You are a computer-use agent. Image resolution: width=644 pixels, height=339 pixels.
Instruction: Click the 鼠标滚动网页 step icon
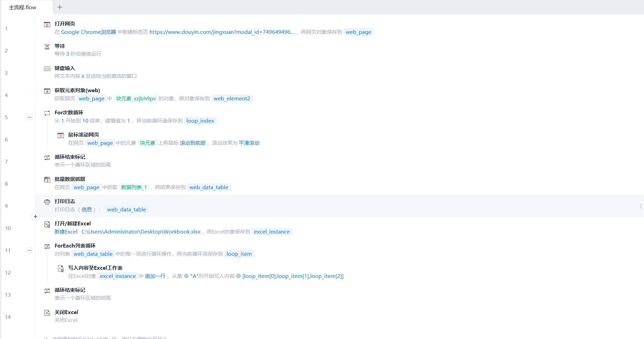[61, 135]
